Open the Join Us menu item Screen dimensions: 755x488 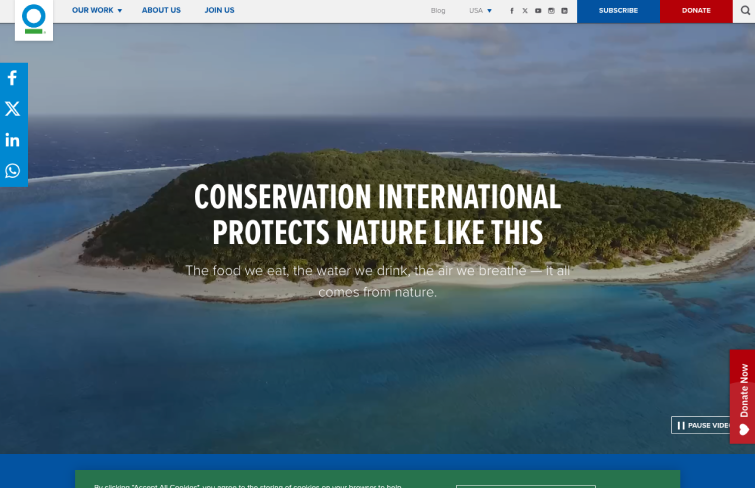(x=220, y=10)
